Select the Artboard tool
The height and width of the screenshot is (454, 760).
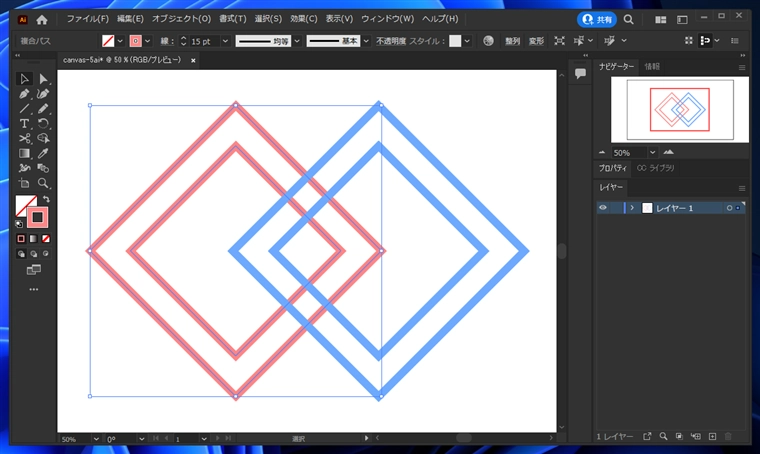point(24,183)
